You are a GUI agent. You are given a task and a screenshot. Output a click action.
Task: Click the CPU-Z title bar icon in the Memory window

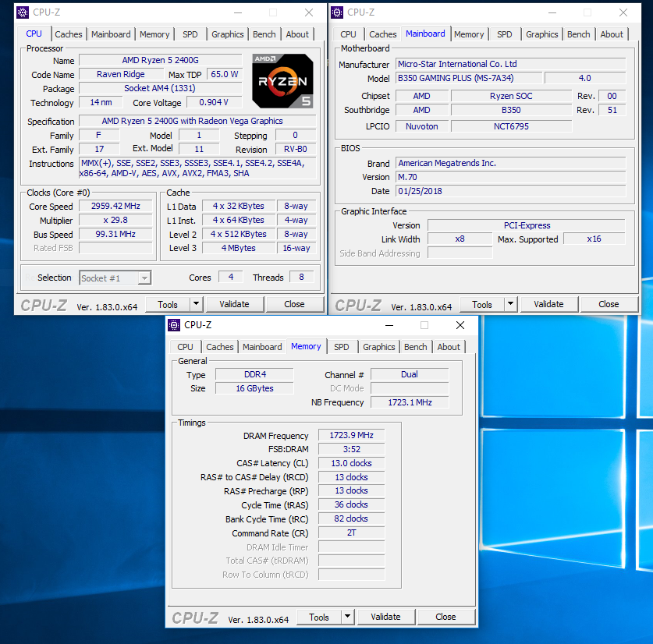[174, 325]
